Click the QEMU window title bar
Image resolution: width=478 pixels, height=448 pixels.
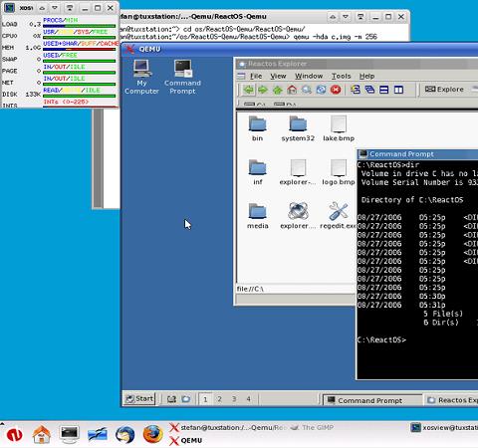click(300, 49)
